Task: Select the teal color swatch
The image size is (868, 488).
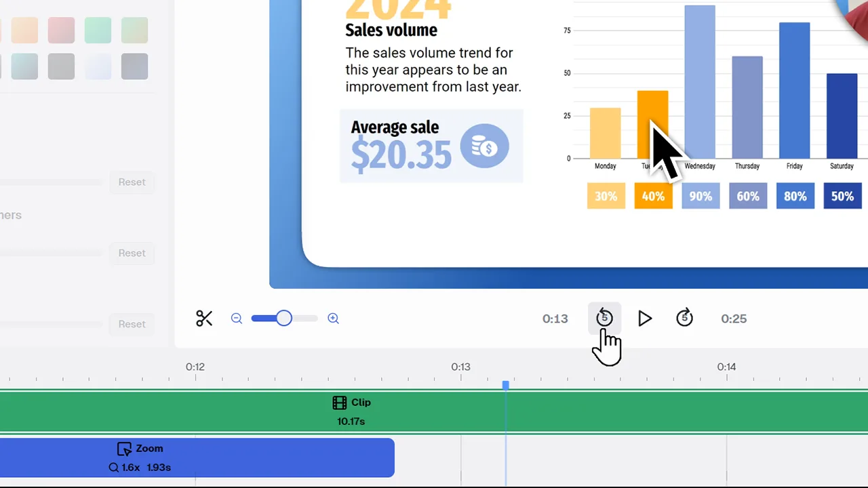Action: (24, 66)
